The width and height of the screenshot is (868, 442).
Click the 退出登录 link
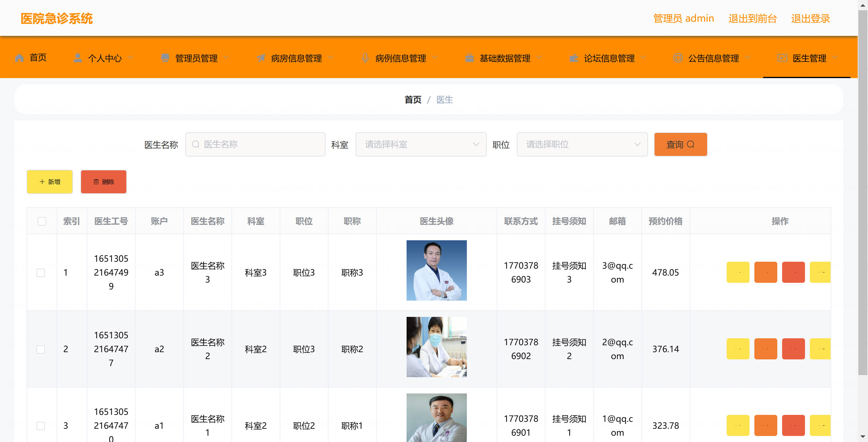pyautogui.click(x=810, y=18)
